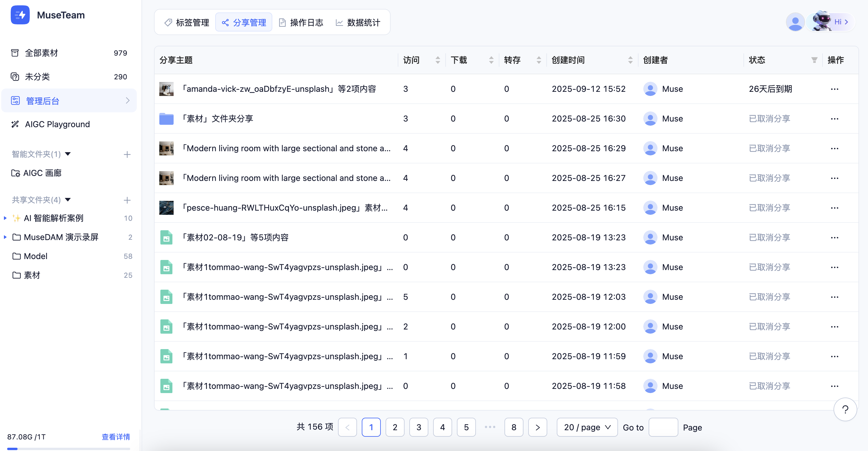Image resolution: width=868 pixels, height=451 pixels.
Task: Click the Go to page input field
Action: 663,427
